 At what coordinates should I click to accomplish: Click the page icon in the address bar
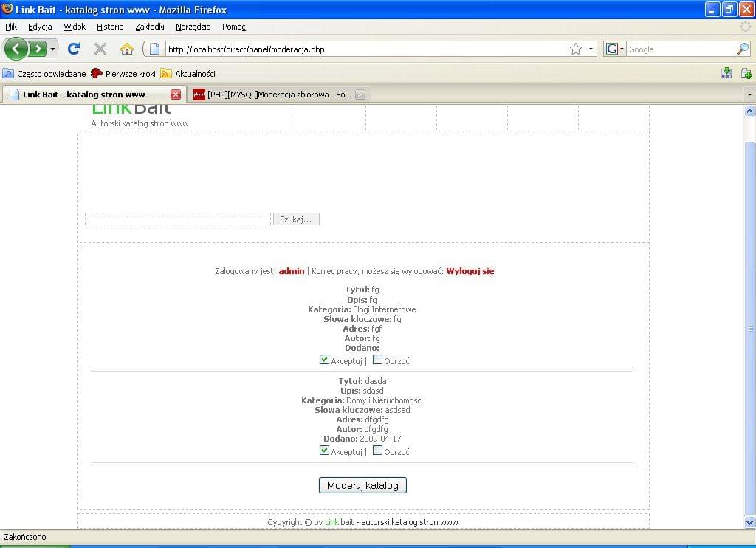(154, 49)
